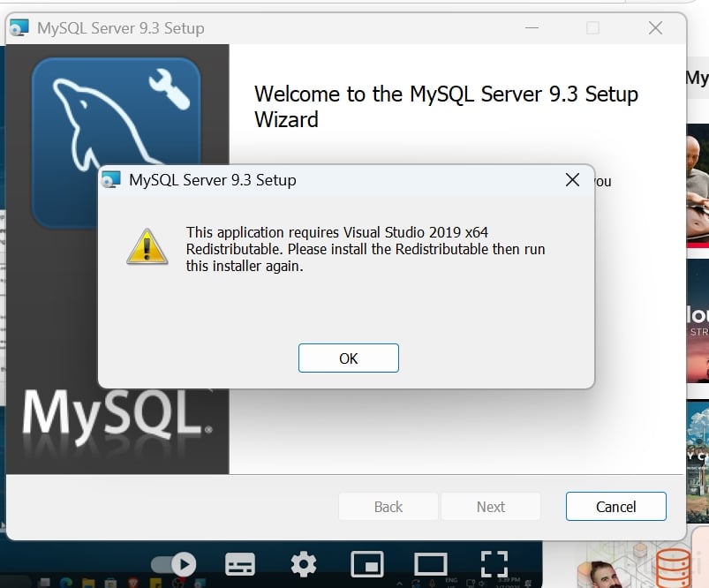
Task: Click the greyed-out Next button
Action: coord(491,507)
